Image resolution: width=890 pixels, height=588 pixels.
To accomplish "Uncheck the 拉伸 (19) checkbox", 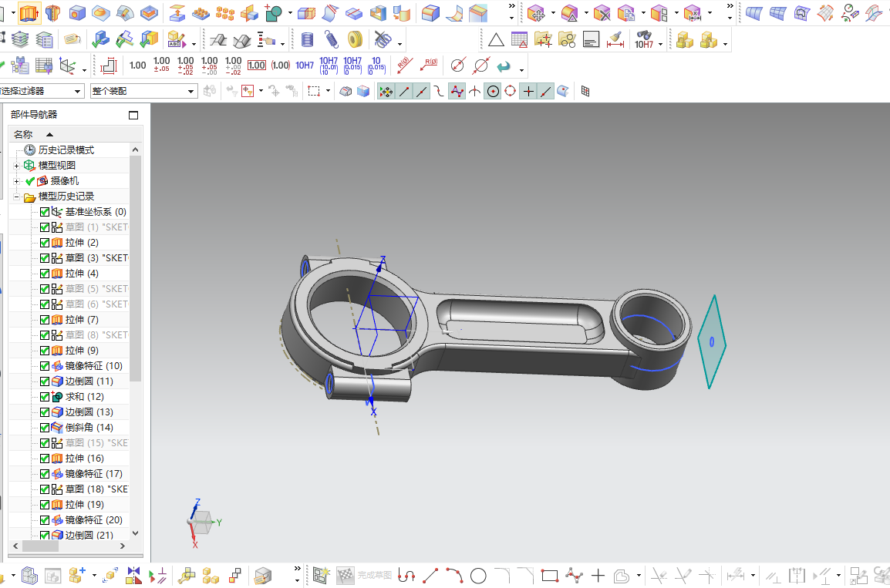I will coord(45,505).
